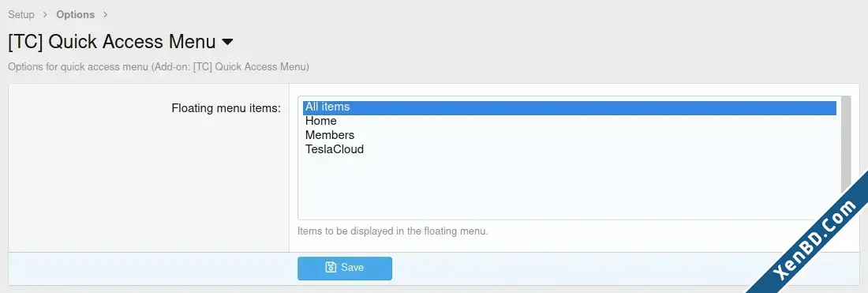Open the Options breadcrumb link
This screenshot has width=868, height=293.
tap(75, 14)
